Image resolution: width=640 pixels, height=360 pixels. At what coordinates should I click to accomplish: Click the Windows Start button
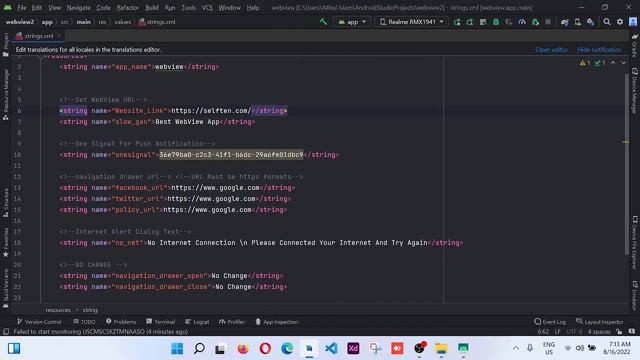coord(177,349)
